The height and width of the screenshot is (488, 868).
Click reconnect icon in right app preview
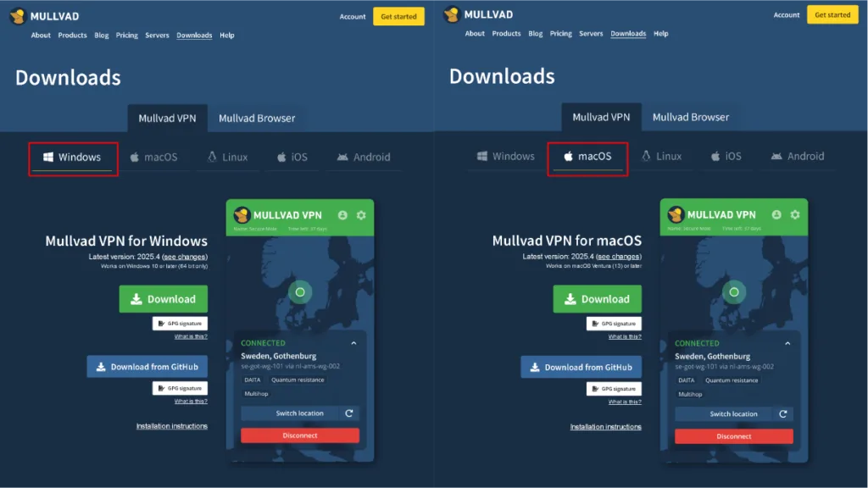(x=783, y=413)
